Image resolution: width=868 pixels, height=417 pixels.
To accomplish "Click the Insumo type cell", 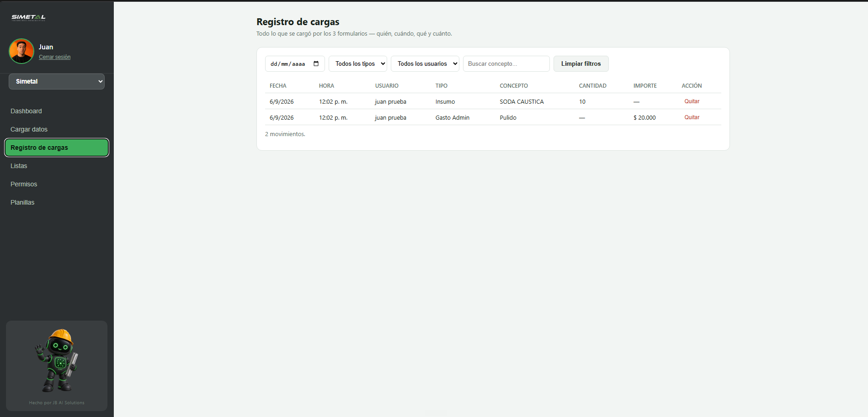I will [445, 101].
